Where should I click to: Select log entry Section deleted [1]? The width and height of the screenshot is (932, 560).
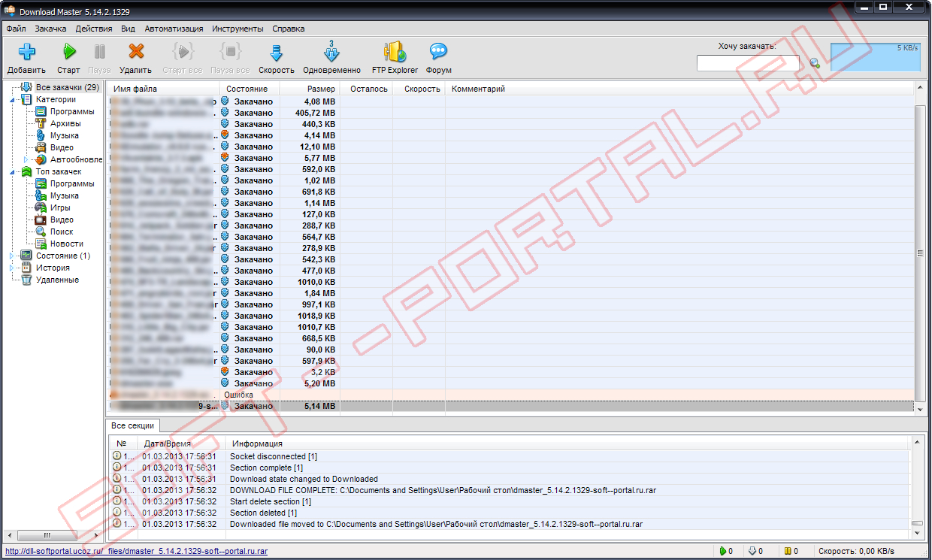point(508,513)
